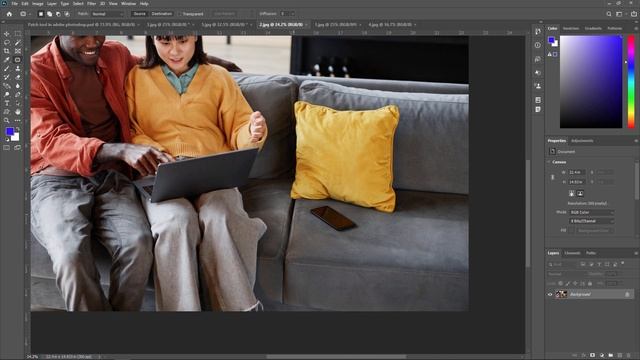Select the History Brush tool
Viewport: 640px width, 360px height.
coord(7,77)
